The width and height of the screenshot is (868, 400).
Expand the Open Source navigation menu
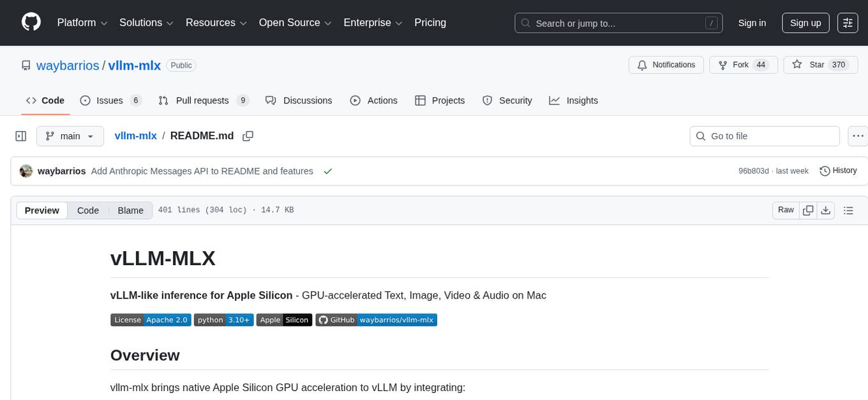pos(294,22)
